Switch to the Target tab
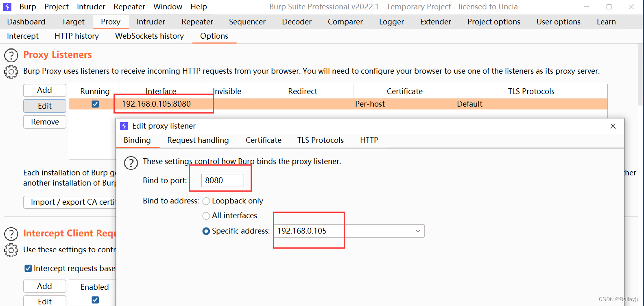 click(73, 22)
